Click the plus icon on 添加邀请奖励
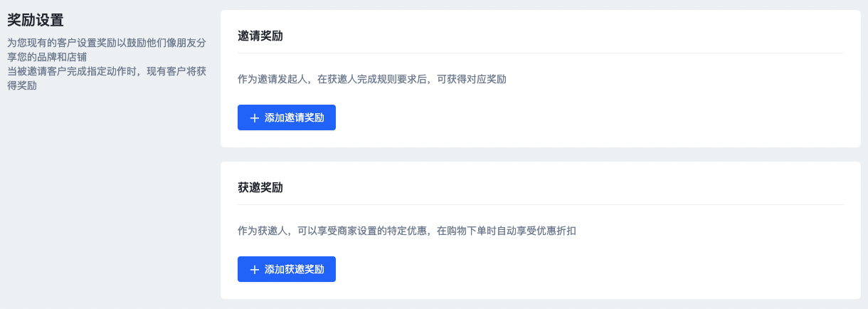Image resolution: width=868 pixels, height=309 pixels. pos(255,118)
